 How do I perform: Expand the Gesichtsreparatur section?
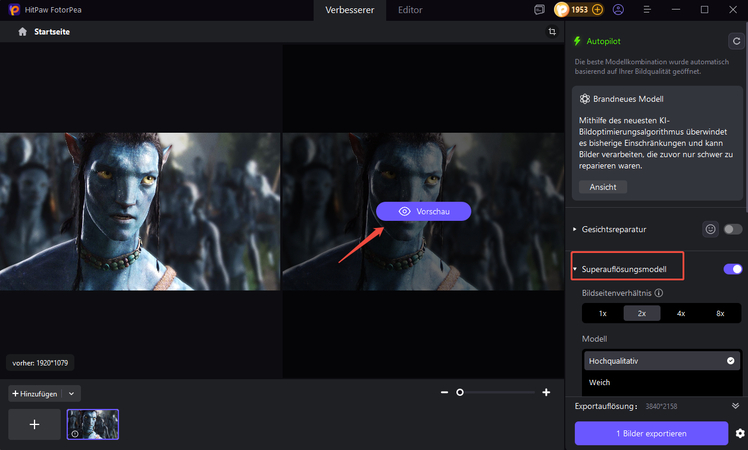[575, 229]
